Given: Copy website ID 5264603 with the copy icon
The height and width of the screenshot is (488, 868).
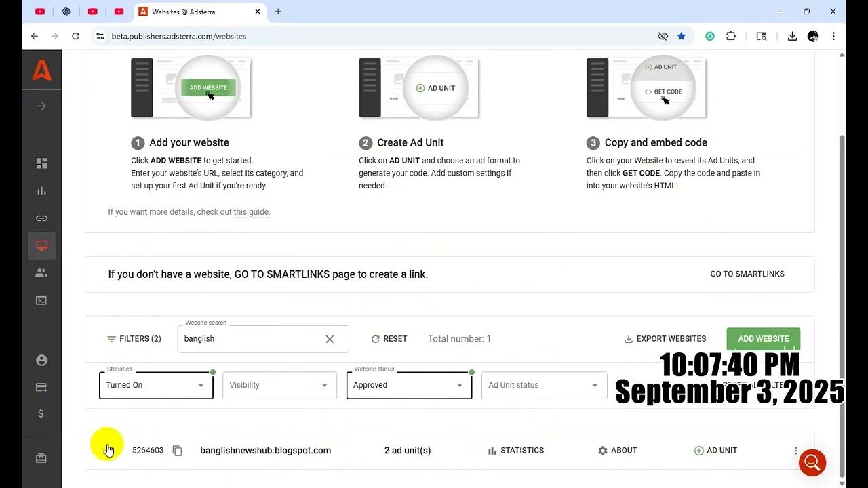Looking at the screenshot, I should (178, 451).
